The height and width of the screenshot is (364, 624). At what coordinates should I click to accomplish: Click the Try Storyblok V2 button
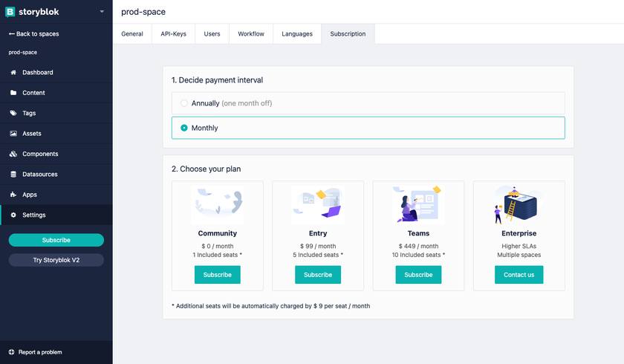point(56,260)
